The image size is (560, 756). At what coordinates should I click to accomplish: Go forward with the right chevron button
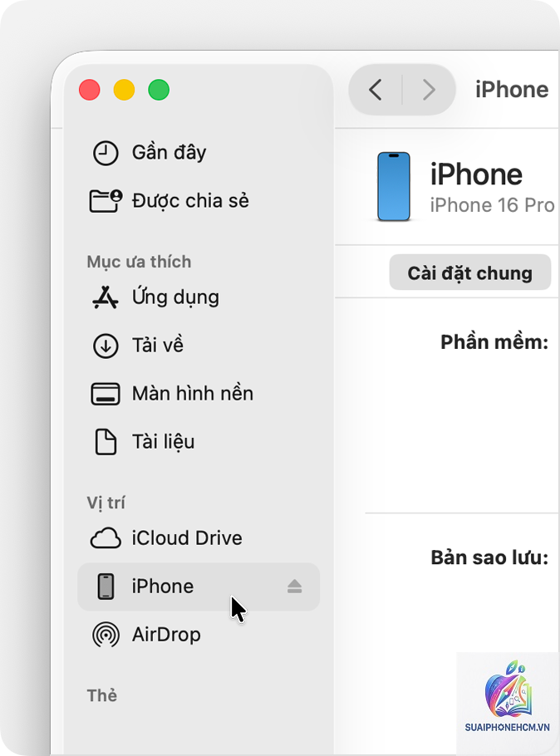tap(429, 90)
